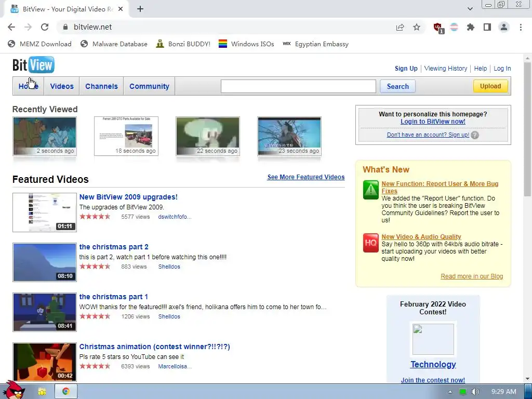
Task: Click Don't have an account? Sign up!
Action: [428, 135]
